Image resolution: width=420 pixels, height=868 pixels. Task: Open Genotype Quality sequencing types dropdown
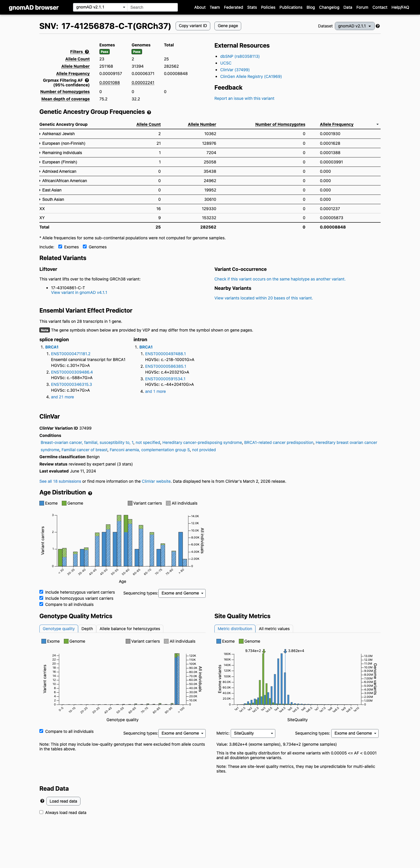coord(182,733)
